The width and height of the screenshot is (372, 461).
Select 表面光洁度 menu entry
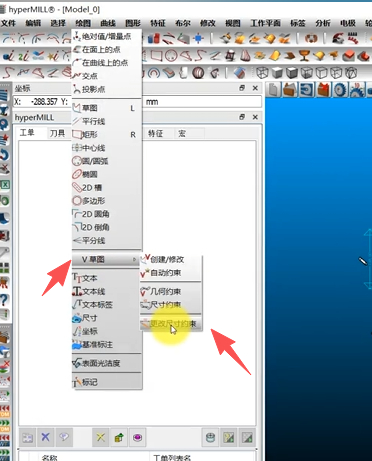pyautogui.click(x=107, y=363)
